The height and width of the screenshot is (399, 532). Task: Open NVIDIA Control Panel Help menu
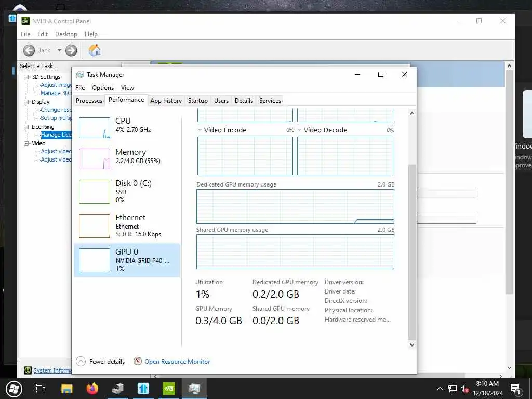91,34
